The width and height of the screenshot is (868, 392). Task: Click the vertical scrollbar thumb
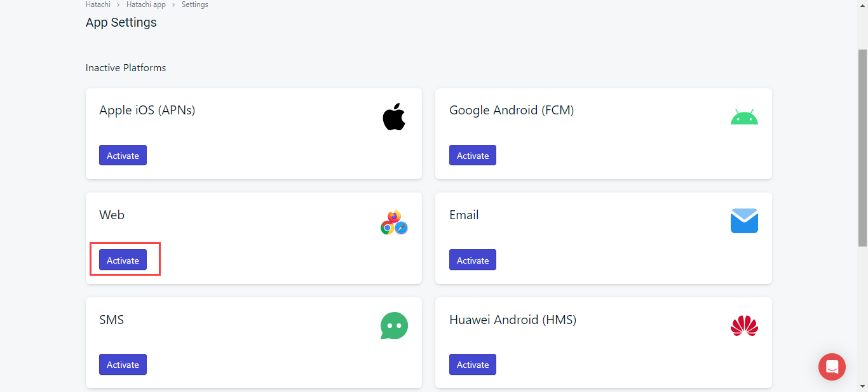(x=862, y=146)
